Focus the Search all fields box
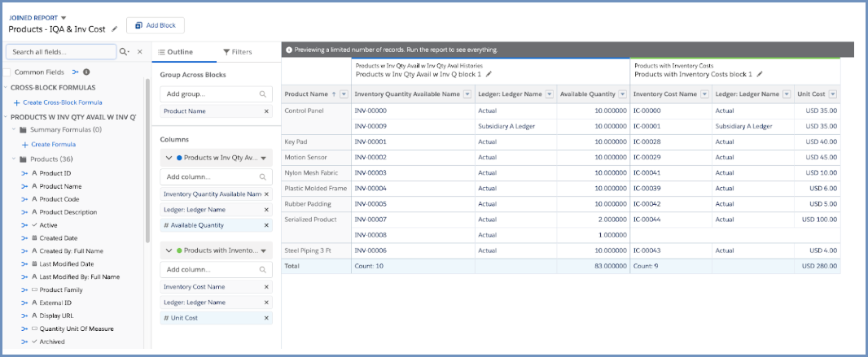Viewport: 868px width, 357px height. pyautogui.click(x=61, y=51)
